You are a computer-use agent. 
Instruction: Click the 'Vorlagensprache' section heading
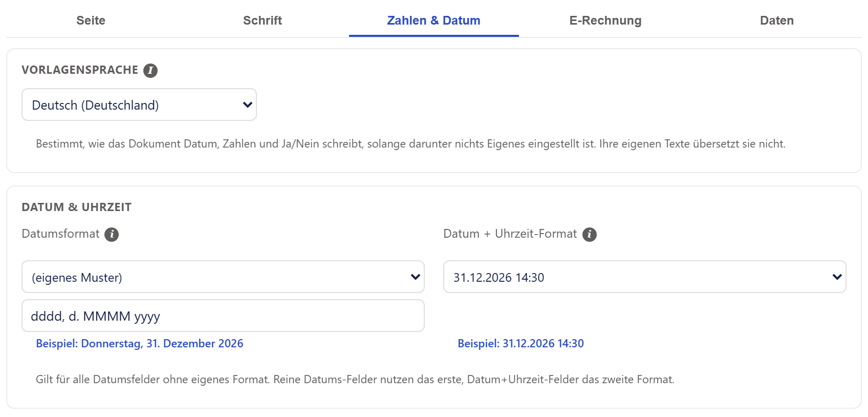[80, 70]
